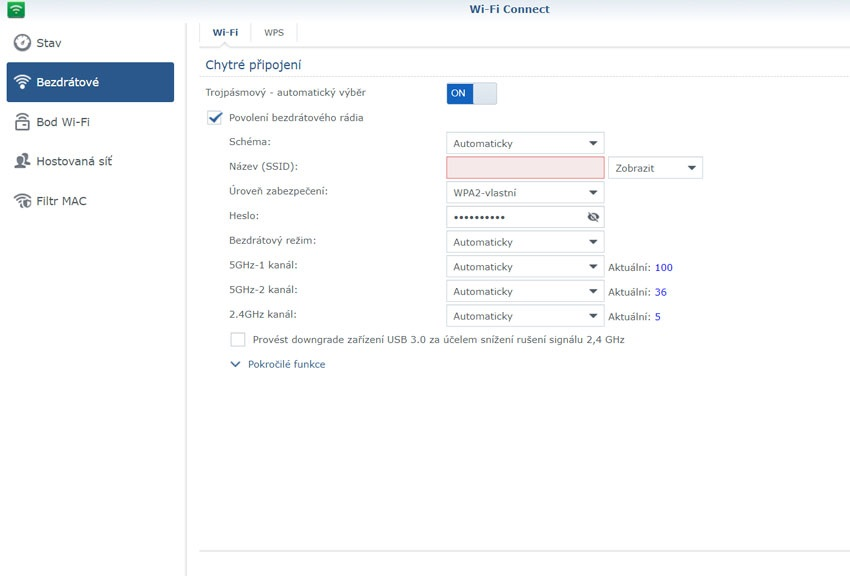The width and height of the screenshot is (850, 576).
Task: Open the Schéma dropdown
Action: [525, 144]
